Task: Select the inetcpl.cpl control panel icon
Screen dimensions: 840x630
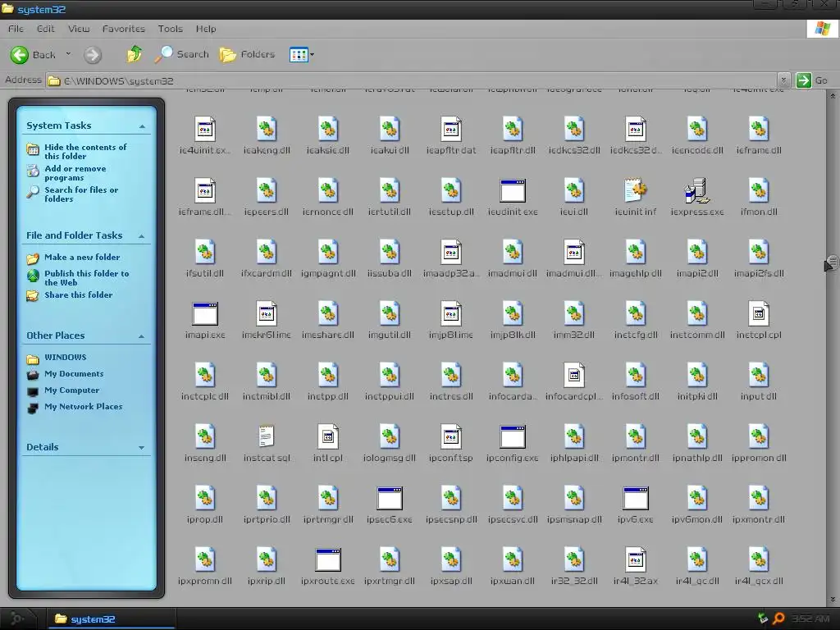Action: click(x=758, y=313)
